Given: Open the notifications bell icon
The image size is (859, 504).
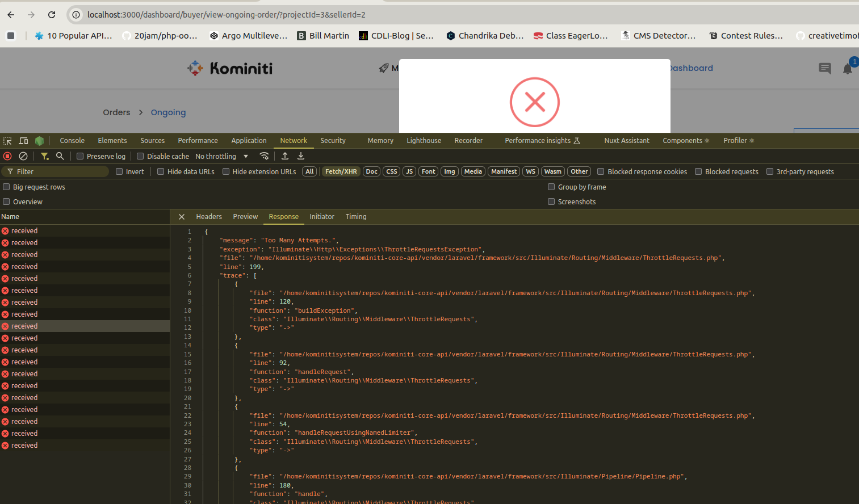Looking at the screenshot, I should pos(847,69).
